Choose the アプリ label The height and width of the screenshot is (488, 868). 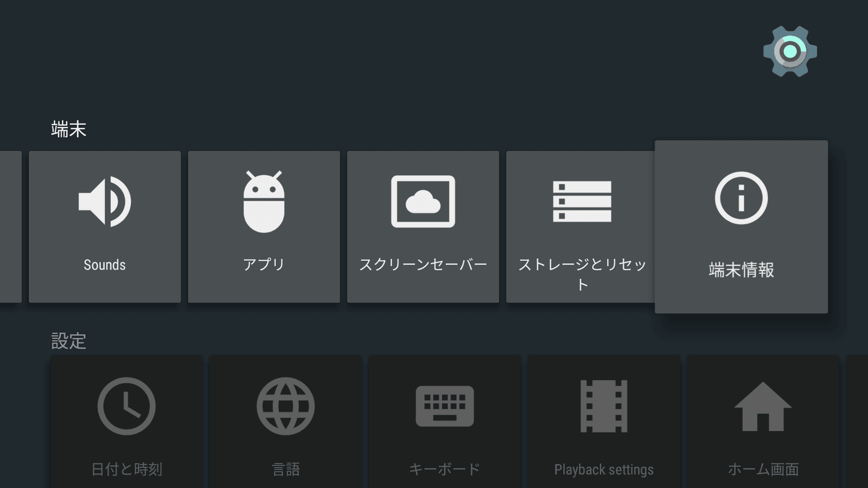pos(264,265)
